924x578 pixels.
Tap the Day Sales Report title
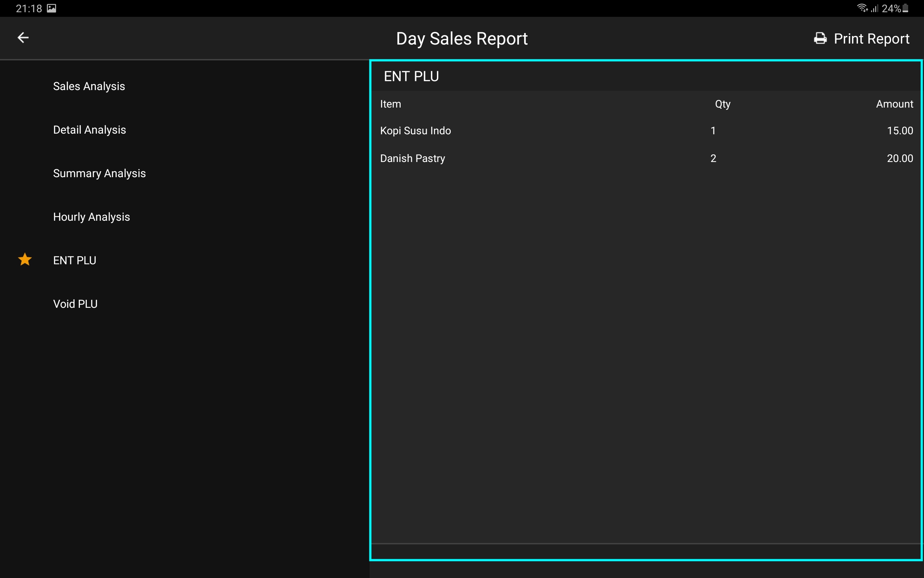click(x=462, y=39)
